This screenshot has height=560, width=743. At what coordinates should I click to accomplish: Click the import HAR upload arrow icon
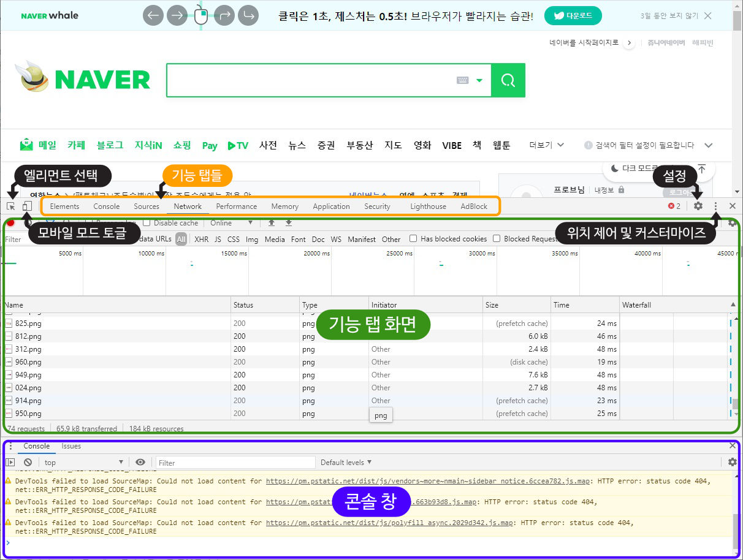[272, 223]
